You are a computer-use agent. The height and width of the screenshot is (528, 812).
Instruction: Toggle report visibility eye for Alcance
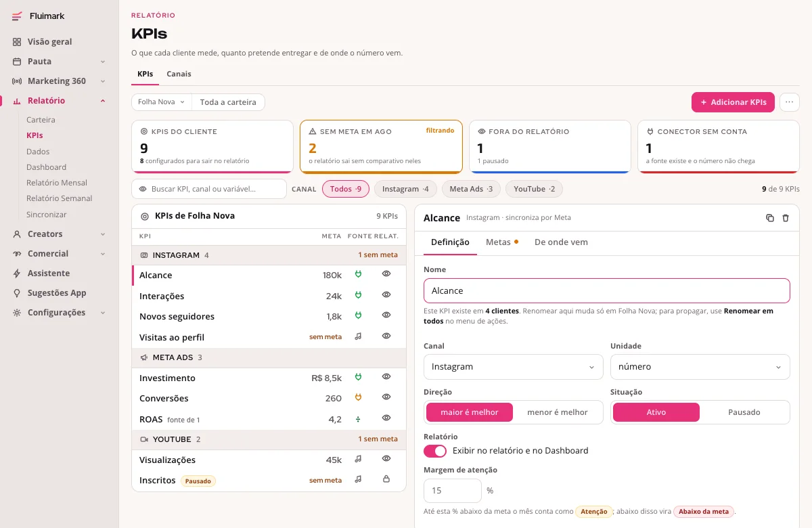click(386, 274)
